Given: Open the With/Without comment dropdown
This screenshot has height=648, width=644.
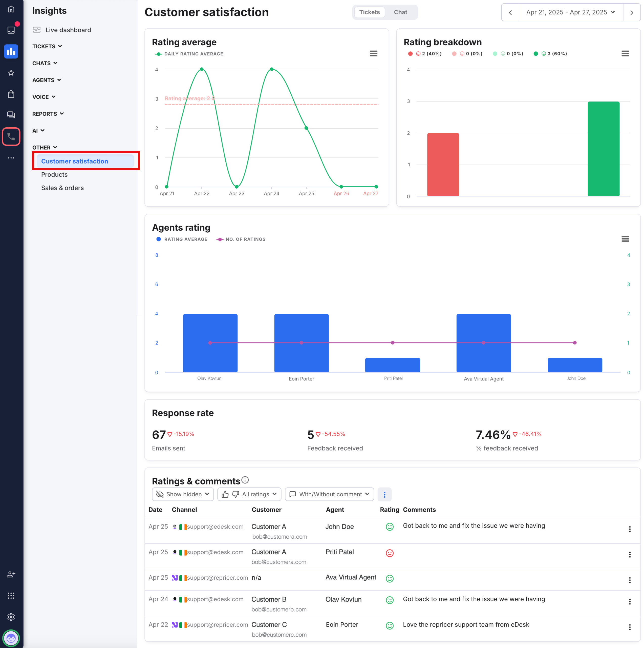Looking at the screenshot, I should click(x=329, y=494).
